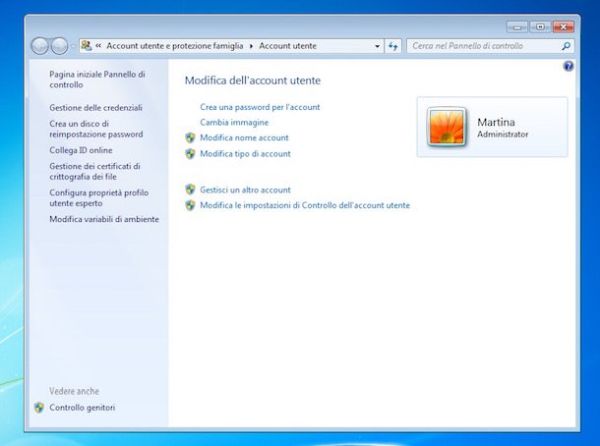Click the blue help question mark icon
The height and width of the screenshot is (446, 600).
[x=568, y=66]
